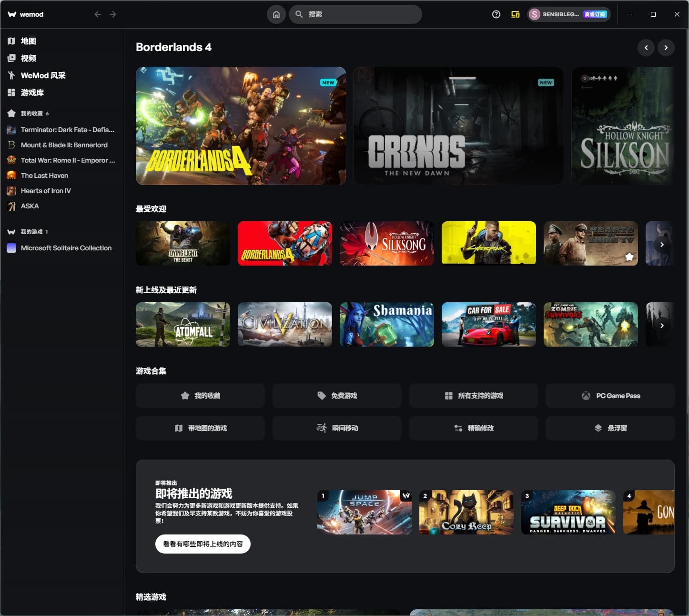The image size is (689, 616).
Task: Click the yellow remote devices icon
Action: [x=515, y=14]
